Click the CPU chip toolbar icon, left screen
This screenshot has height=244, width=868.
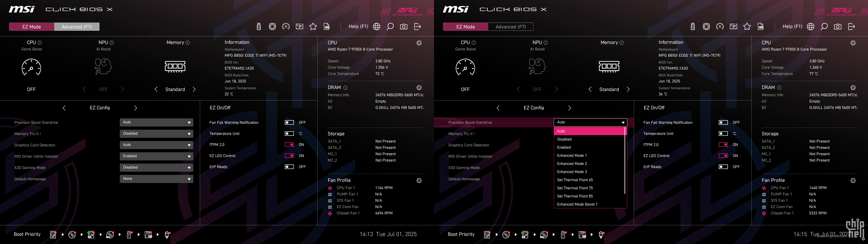[x=272, y=27]
